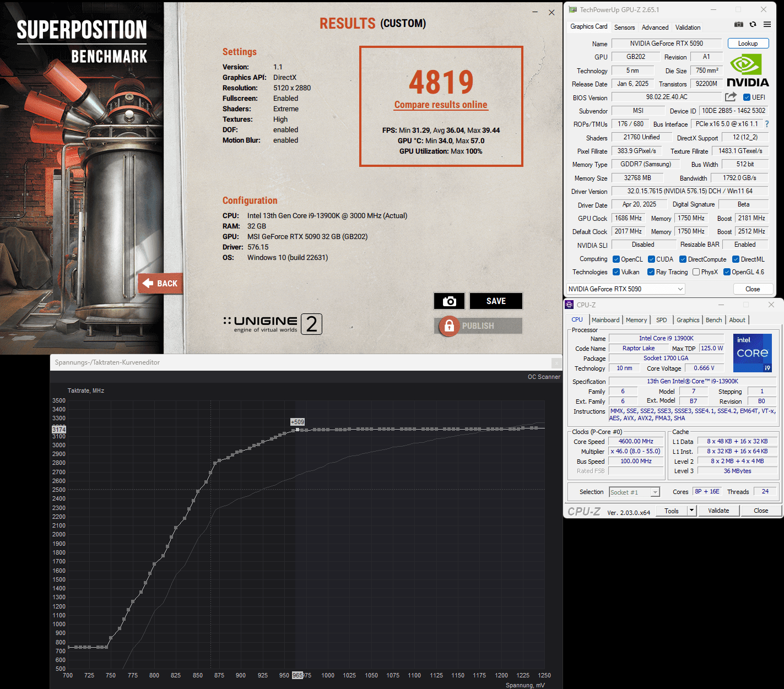
Task: Toggle the UEFI checkbox in GPU-Z
Action: click(747, 97)
